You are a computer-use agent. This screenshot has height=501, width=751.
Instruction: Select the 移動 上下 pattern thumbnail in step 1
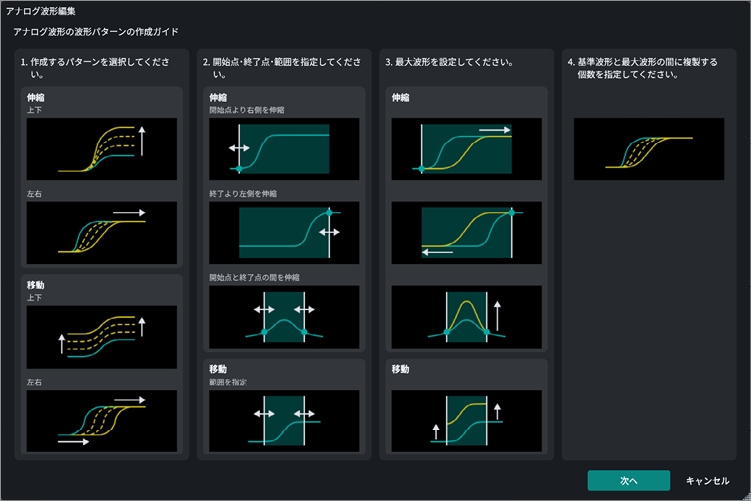tap(102, 337)
